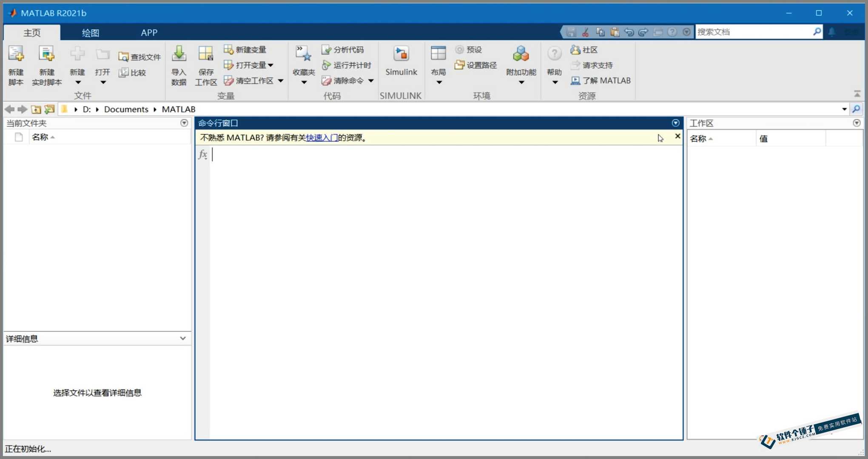Click the Add-Ons (附加功能) cubes icon
The image size is (868, 459).
pyautogui.click(x=521, y=54)
